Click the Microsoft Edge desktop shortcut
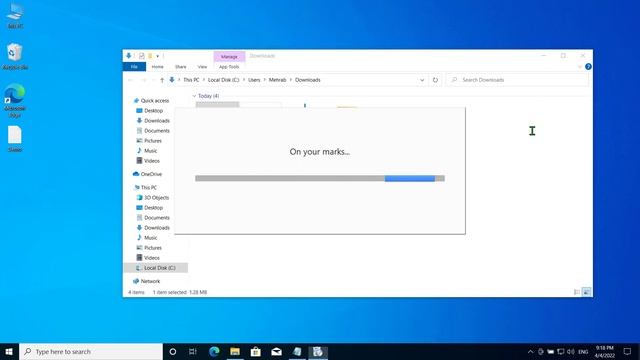 [15, 101]
